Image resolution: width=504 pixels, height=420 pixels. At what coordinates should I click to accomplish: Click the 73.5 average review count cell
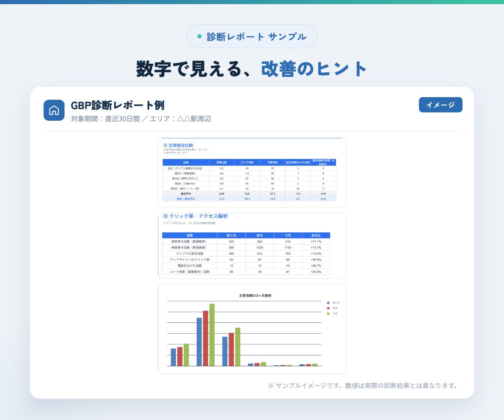(247, 193)
